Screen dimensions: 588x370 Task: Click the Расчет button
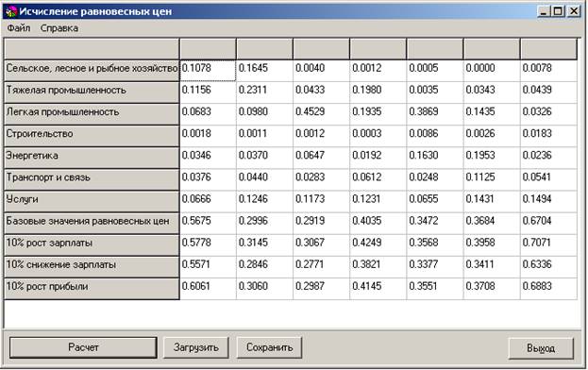click(x=83, y=347)
